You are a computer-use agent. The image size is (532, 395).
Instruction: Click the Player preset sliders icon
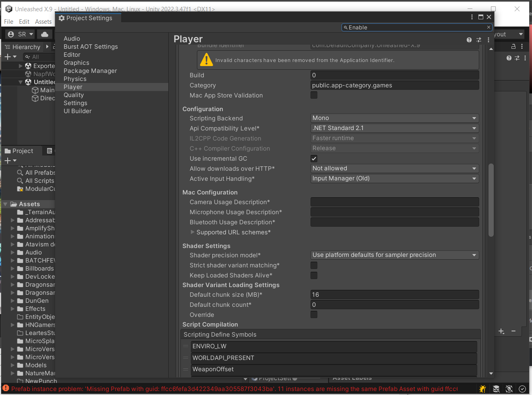pyautogui.click(x=479, y=40)
